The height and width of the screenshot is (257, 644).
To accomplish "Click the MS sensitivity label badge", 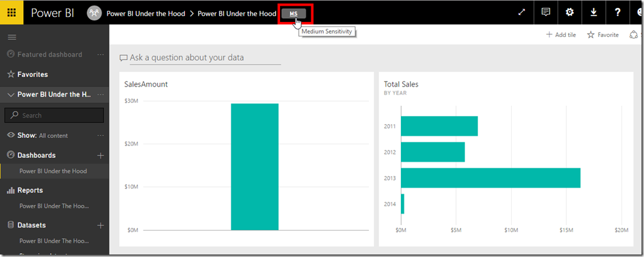I will click(294, 14).
